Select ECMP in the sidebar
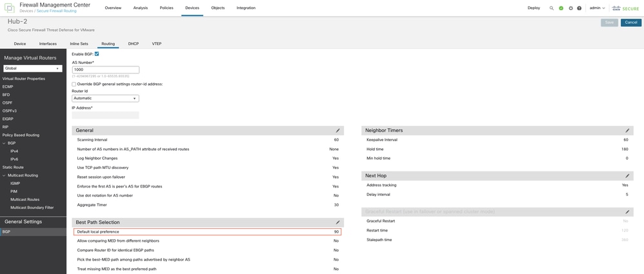 (8, 86)
